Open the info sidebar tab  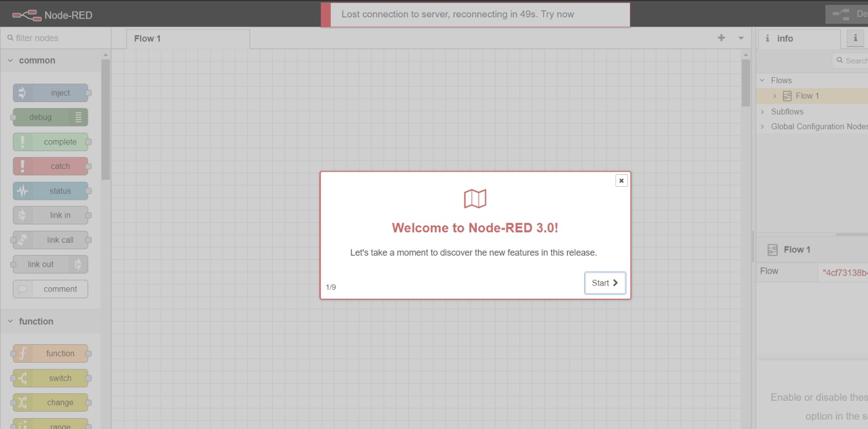(799, 39)
